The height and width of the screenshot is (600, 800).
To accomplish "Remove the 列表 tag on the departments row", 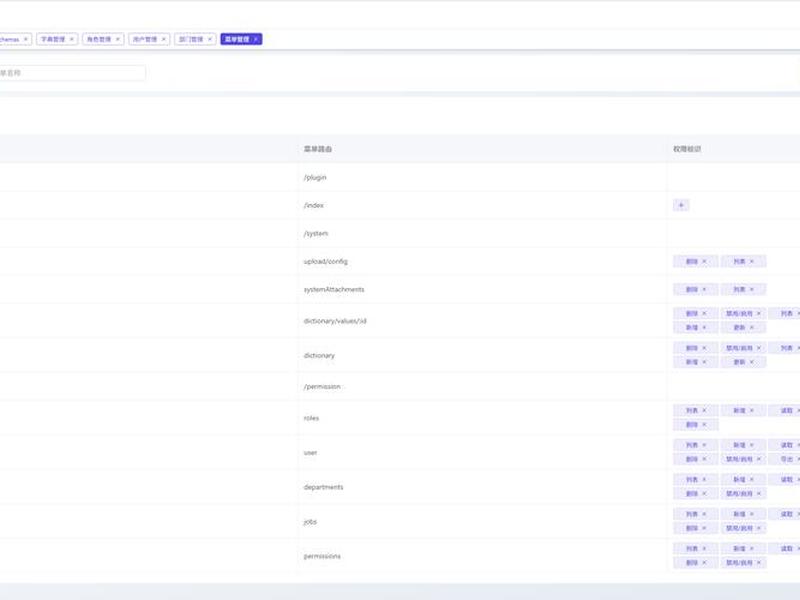I will [x=704, y=480].
